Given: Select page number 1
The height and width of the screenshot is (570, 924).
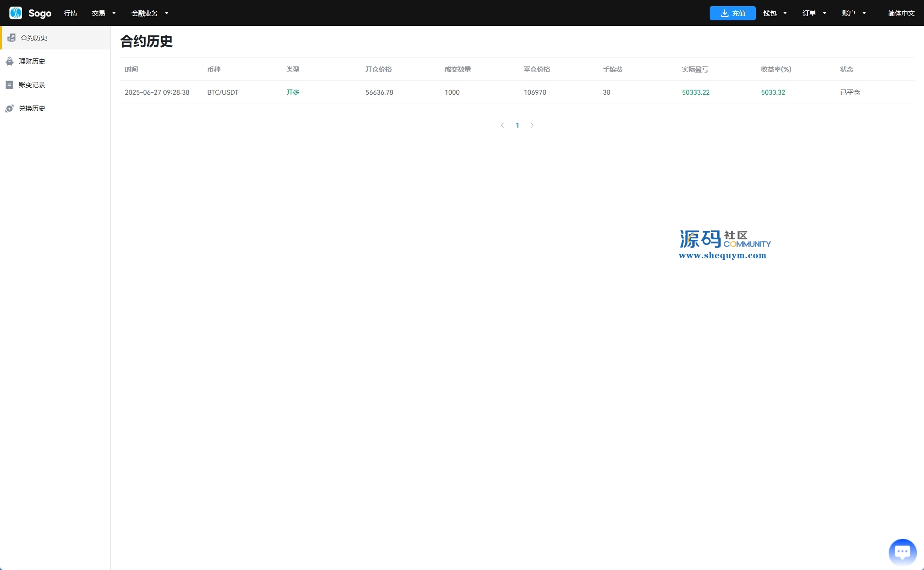Looking at the screenshot, I should click(517, 125).
